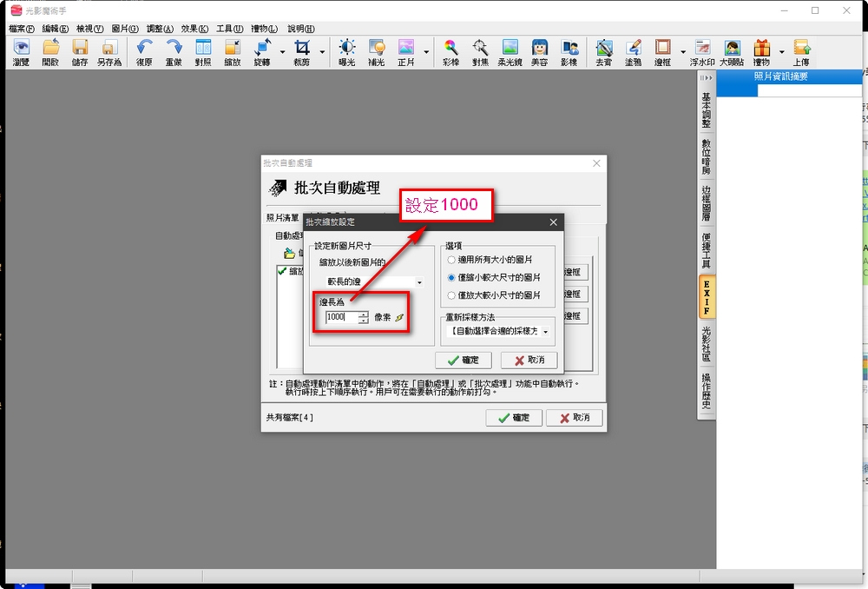This screenshot has width=868, height=589.
Task: Click the 瀏覽 browse toolbar icon
Action: pyautogui.click(x=22, y=52)
